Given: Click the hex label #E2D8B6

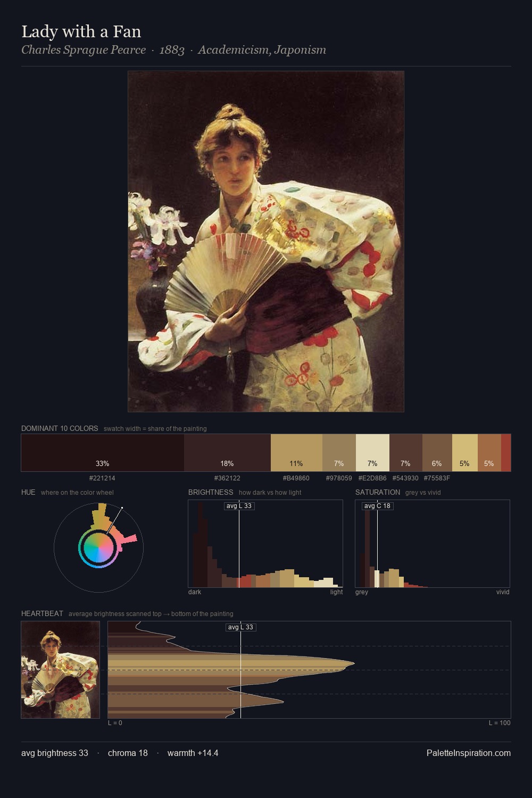Looking at the screenshot, I should pos(372,478).
